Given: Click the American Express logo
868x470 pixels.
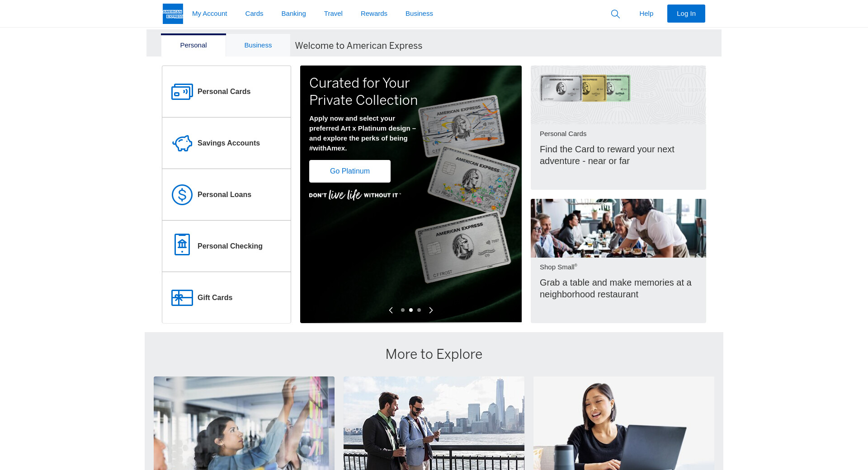Looking at the screenshot, I should tap(173, 14).
